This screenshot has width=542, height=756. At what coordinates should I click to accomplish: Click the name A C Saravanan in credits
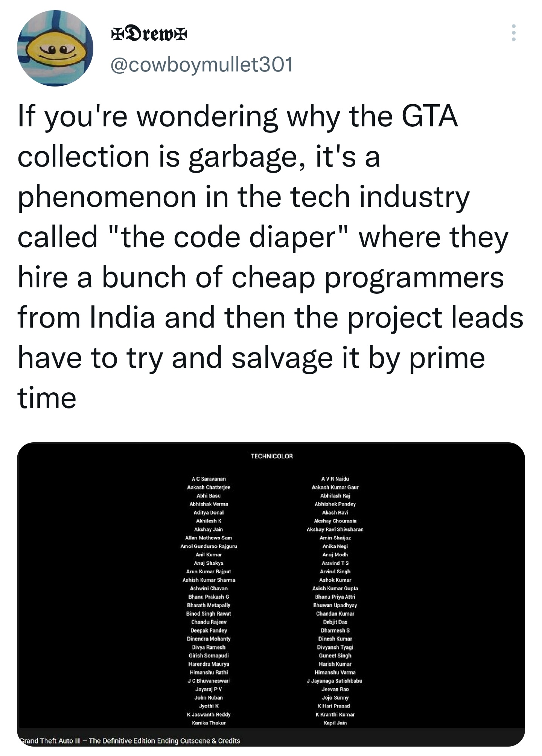209,479
